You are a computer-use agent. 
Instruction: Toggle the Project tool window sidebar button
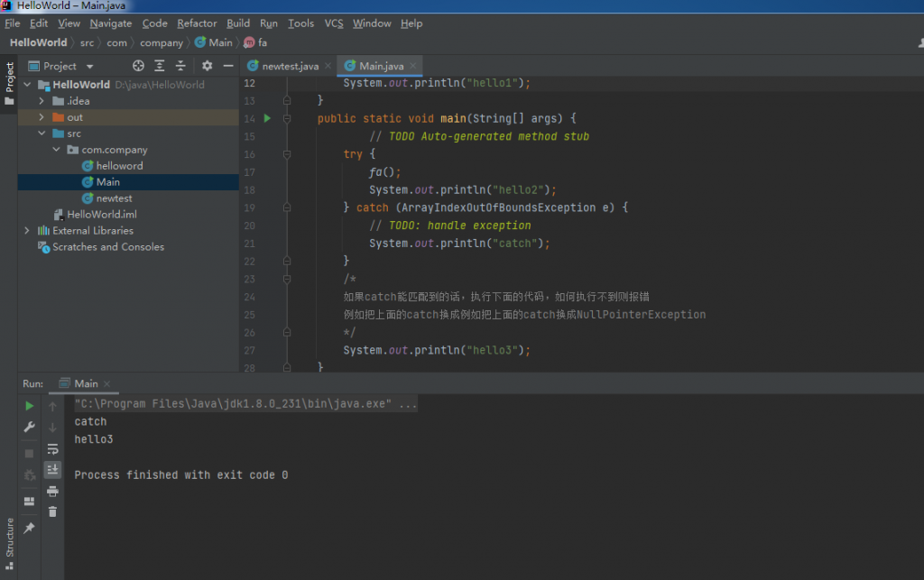(x=9, y=84)
